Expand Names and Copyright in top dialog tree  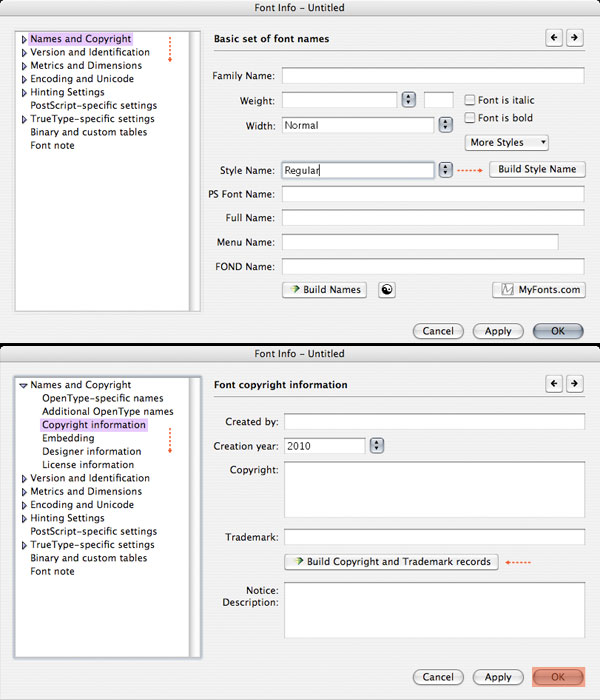coord(24,39)
